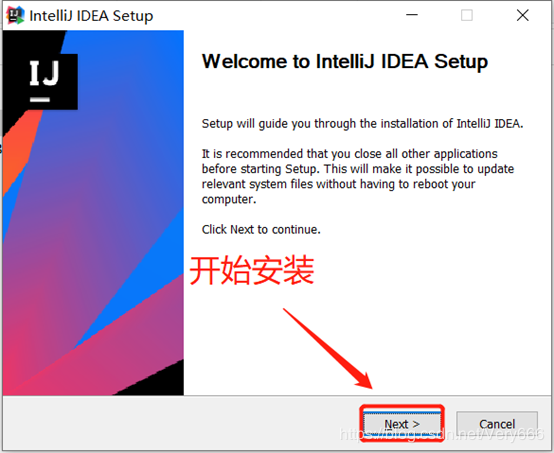Click the watermark URL near Cancel
Image resolution: width=554 pixels, height=453 pixels.
tap(441, 434)
